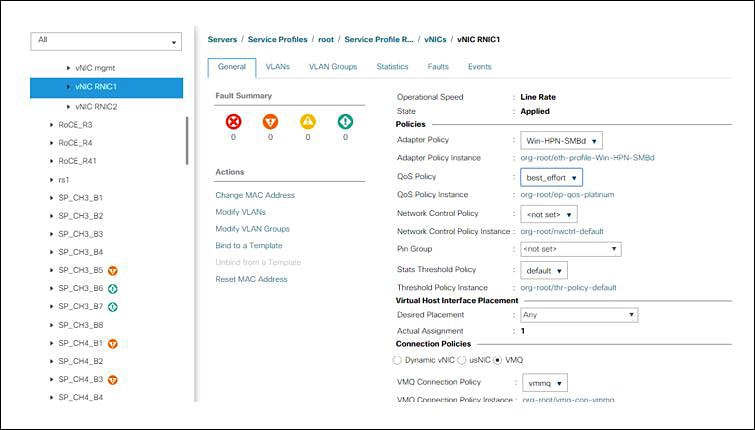
Task: Go to root in the breadcrumb
Action: (x=326, y=39)
